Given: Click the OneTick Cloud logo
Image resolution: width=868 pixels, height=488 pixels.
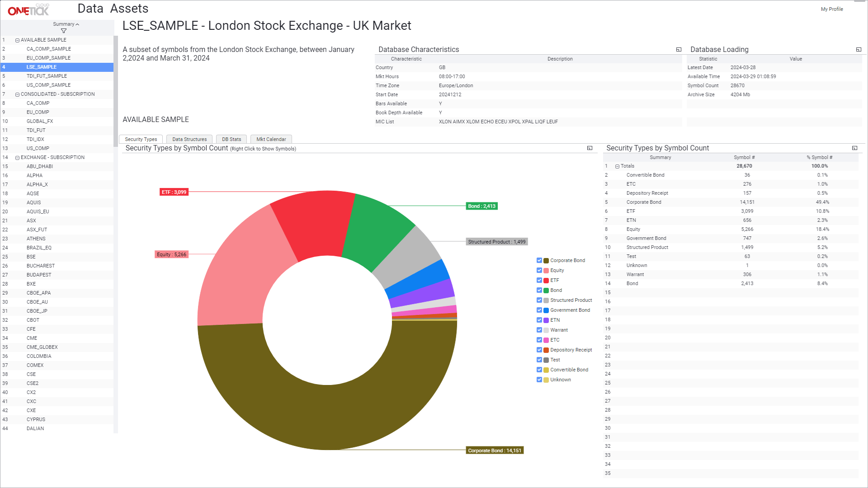Looking at the screenshot, I should coord(28,10).
